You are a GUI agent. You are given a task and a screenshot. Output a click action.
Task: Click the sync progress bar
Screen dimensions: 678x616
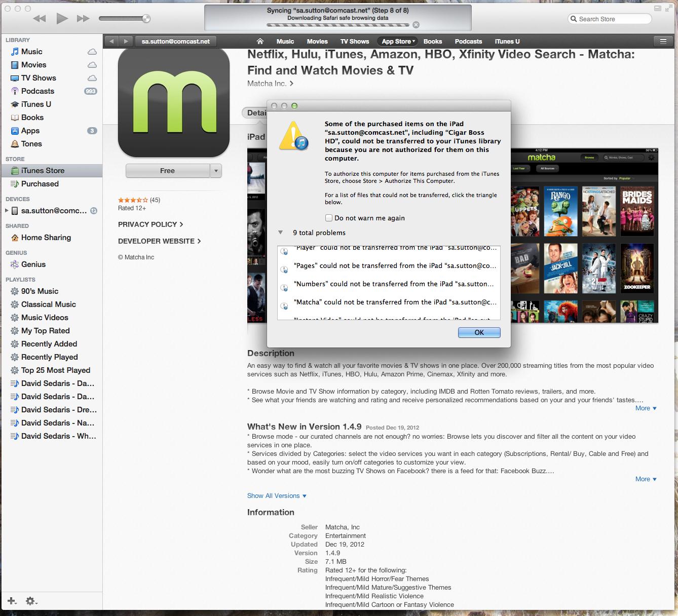click(x=338, y=25)
